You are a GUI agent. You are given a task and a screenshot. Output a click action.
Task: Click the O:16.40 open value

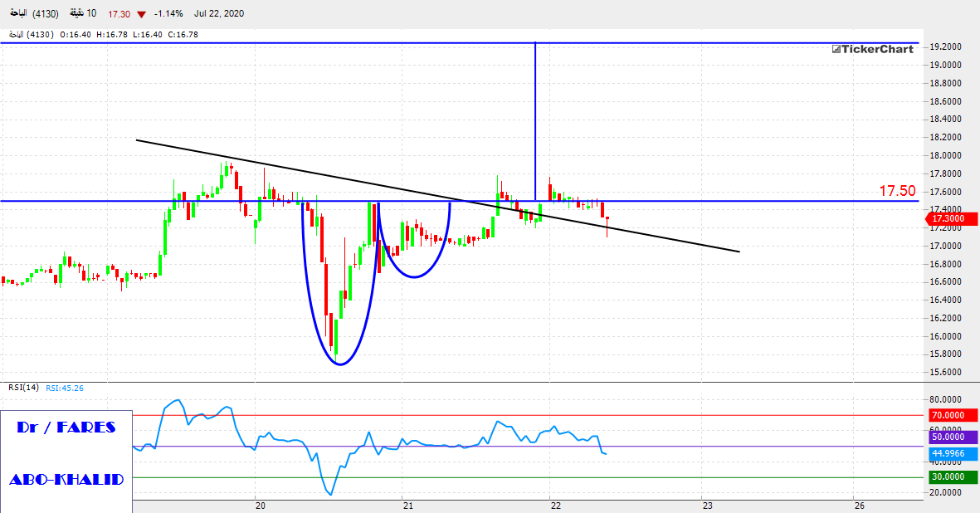(76, 34)
